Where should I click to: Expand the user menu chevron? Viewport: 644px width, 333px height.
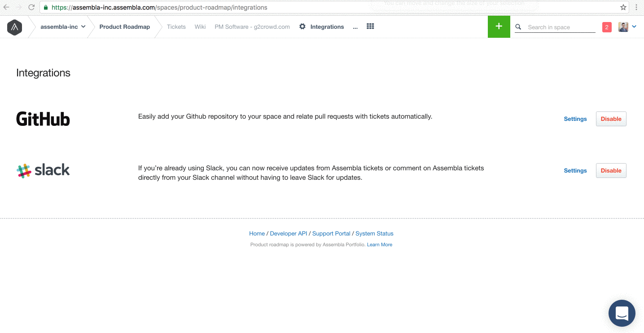[x=634, y=27]
